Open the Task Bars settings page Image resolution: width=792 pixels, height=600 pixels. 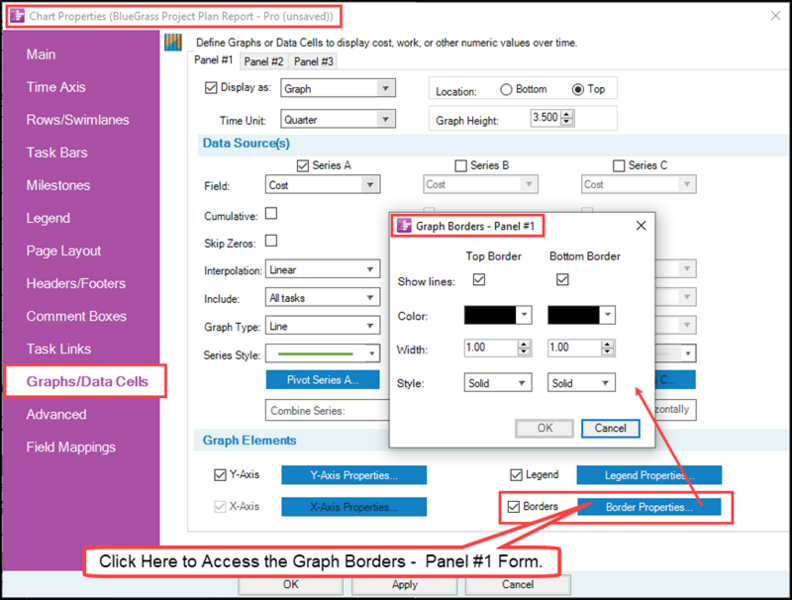[x=57, y=153]
